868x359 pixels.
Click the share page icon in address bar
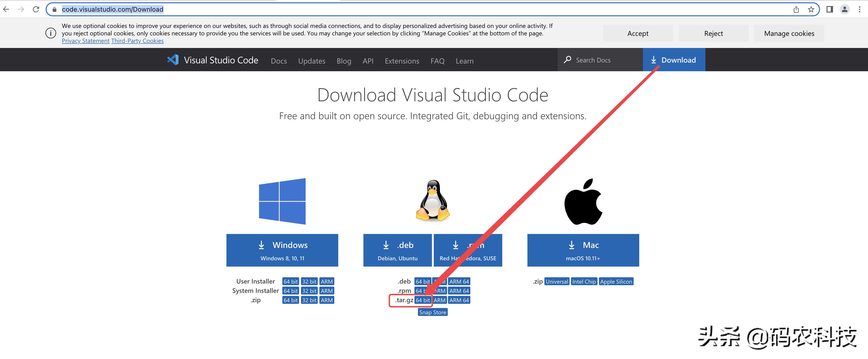coord(796,10)
